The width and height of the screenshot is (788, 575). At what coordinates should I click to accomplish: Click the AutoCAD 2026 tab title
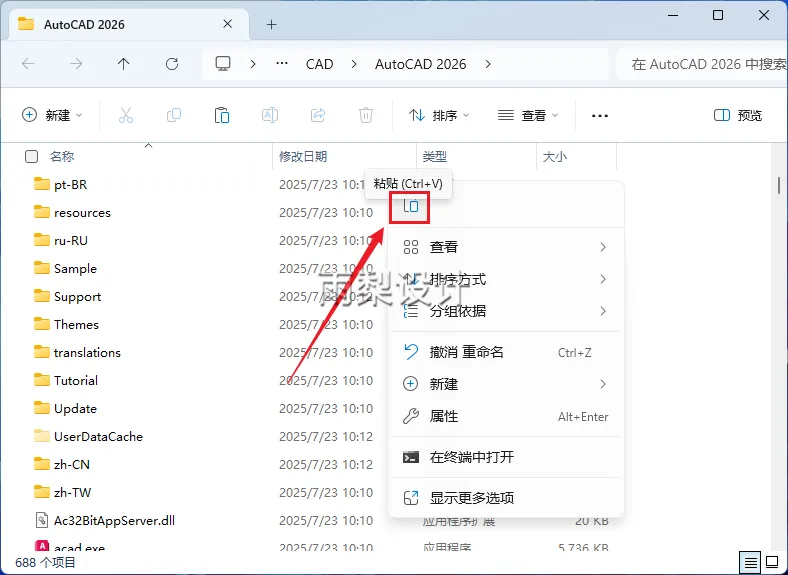tap(84, 25)
